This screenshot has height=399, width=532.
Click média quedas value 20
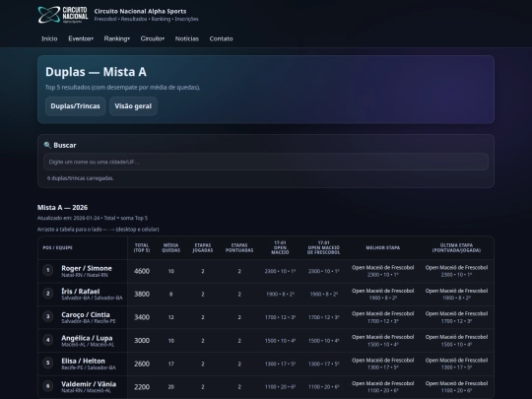tap(171, 387)
